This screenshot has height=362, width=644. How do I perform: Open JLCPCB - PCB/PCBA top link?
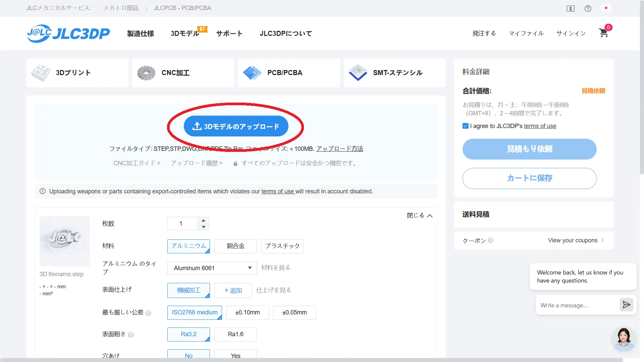(x=182, y=8)
